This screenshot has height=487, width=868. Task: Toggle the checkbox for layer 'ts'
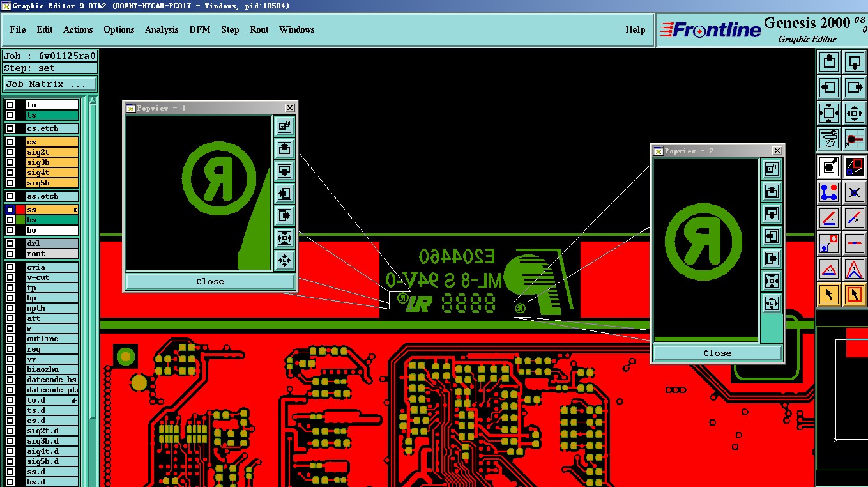point(10,115)
